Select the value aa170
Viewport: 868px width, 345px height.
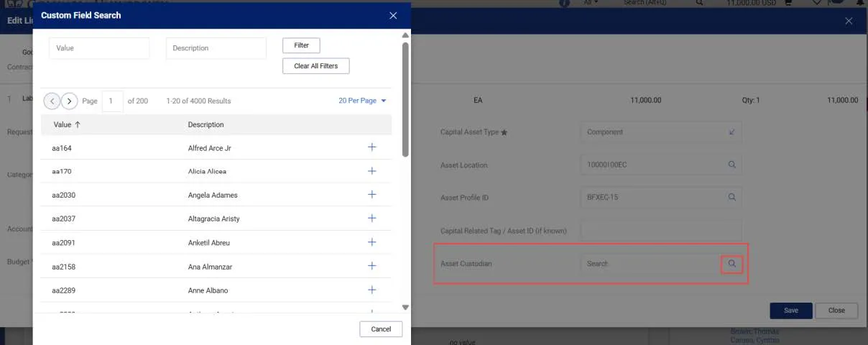[62, 172]
